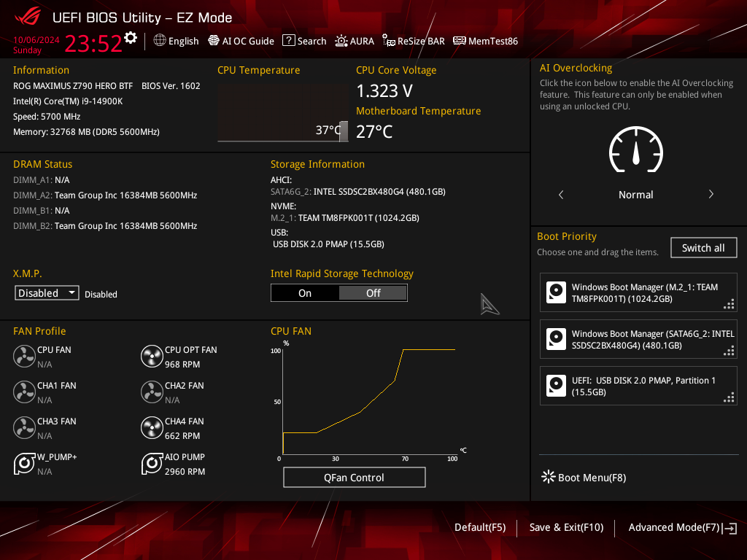
Task: Select Windows Boot Manager SATA6G_2 INTEL entry
Action: [638, 340]
